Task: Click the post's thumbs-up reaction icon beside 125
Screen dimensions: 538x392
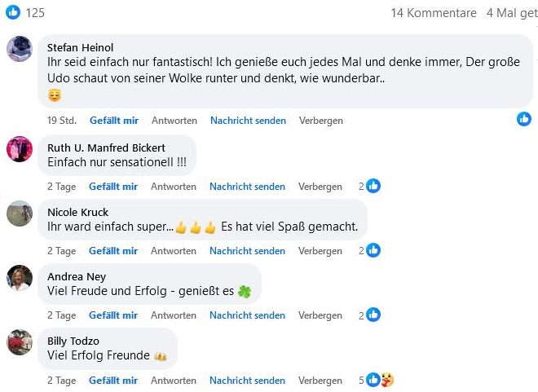Action: 13,12
